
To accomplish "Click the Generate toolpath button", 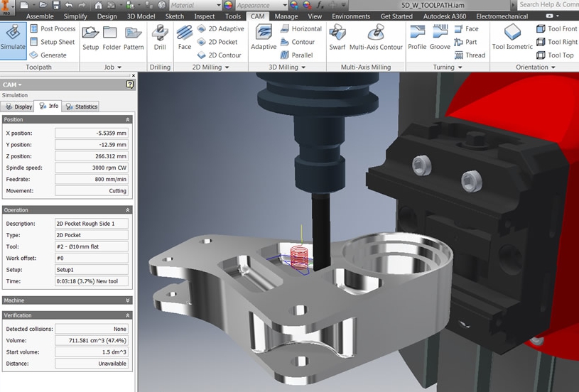I will 48,55.
